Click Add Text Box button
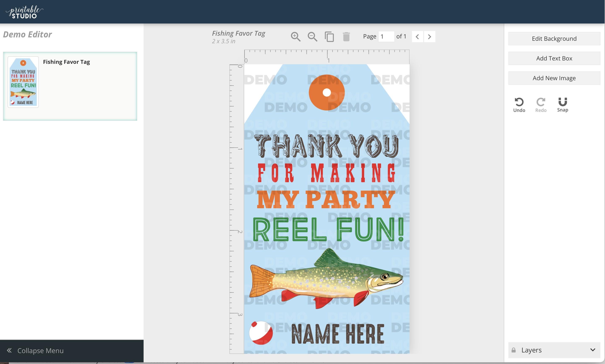Image resolution: width=605 pixels, height=364 pixels. (x=554, y=58)
